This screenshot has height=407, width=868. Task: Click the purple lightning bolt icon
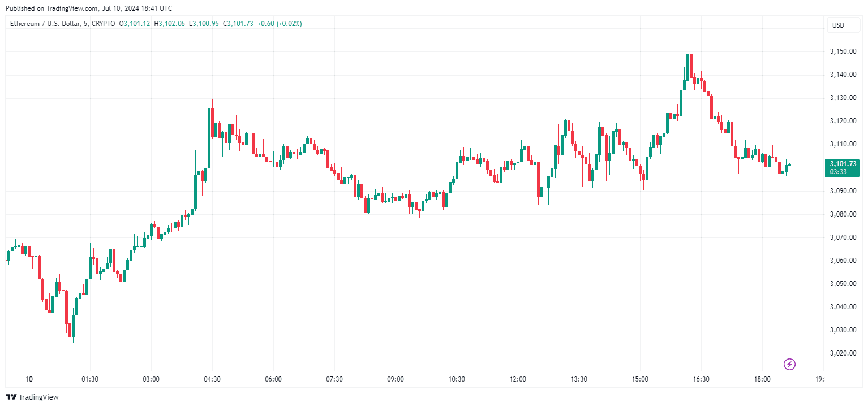click(x=789, y=364)
